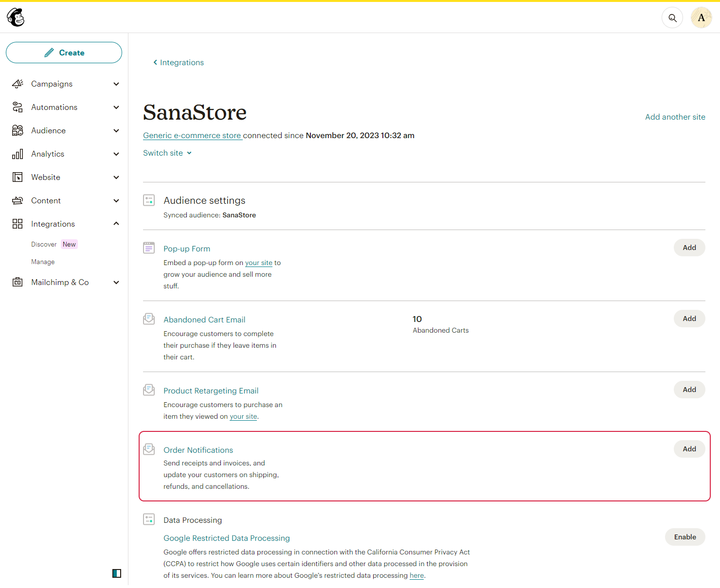
Task: Open search with magnifier icon
Action: coord(672,18)
